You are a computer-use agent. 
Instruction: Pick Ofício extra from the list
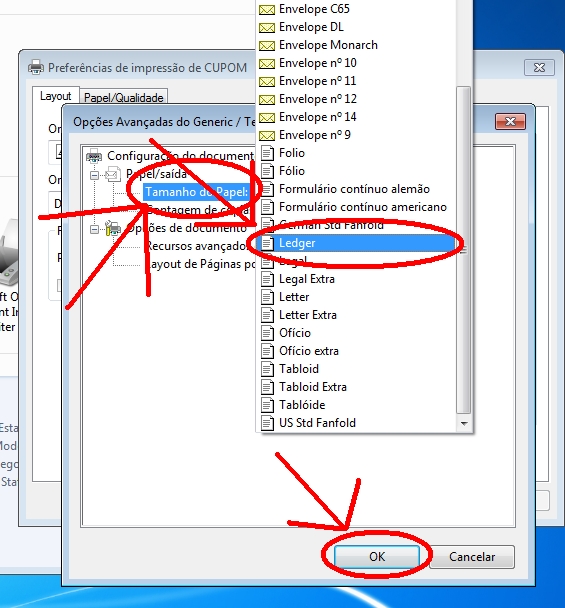coord(356,351)
